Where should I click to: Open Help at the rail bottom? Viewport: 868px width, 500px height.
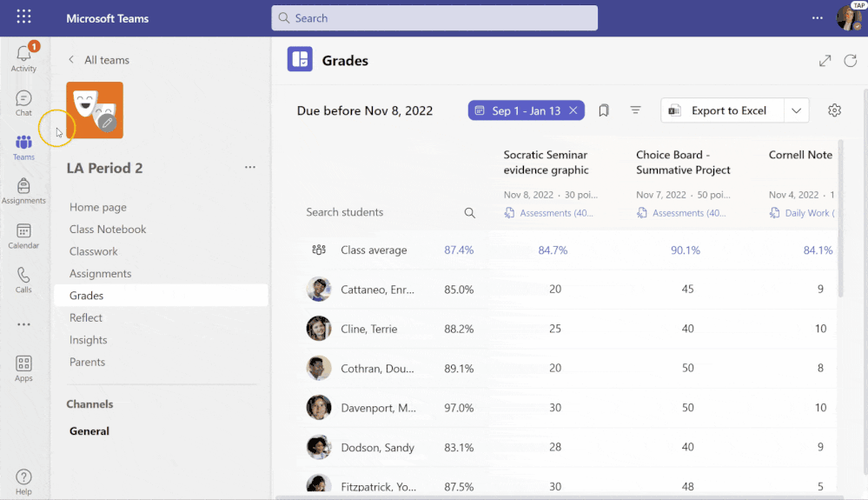(23, 482)
